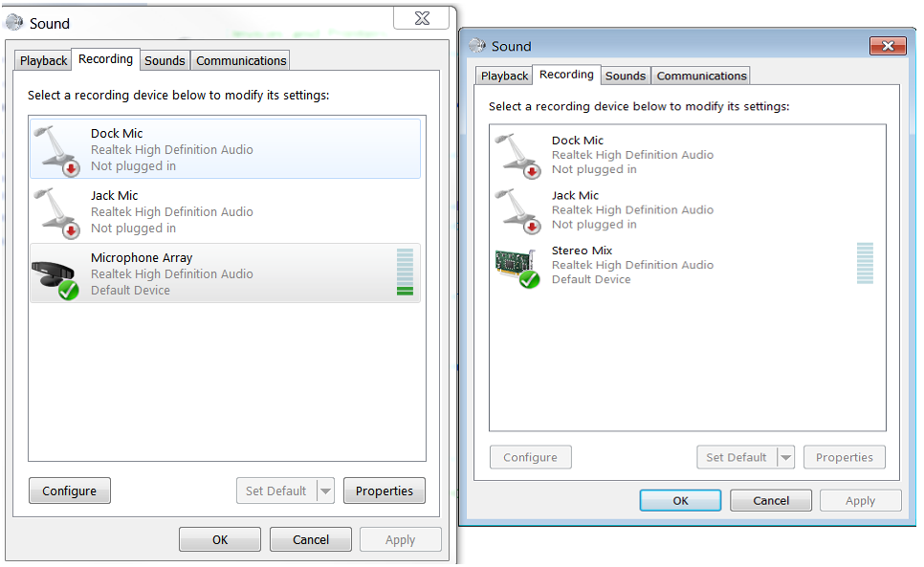Click Stereo Mix level meter

tap(865, 263)
